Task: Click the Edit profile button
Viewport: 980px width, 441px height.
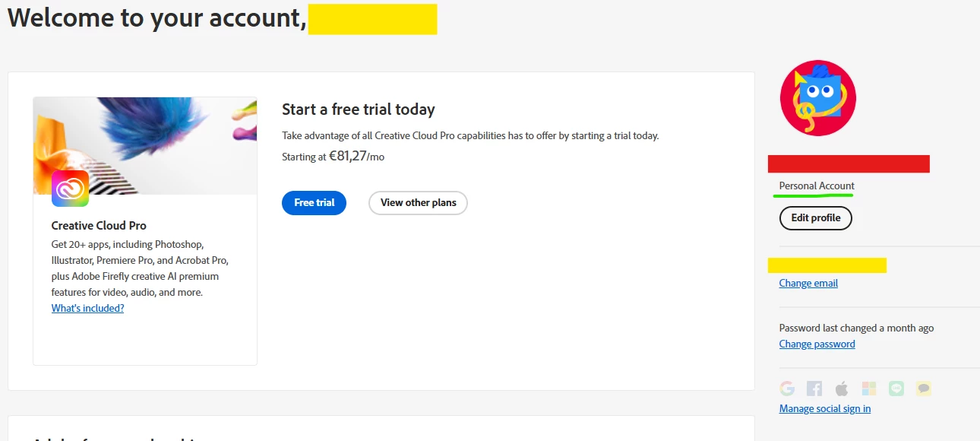Action: click(x=816, y=218)
